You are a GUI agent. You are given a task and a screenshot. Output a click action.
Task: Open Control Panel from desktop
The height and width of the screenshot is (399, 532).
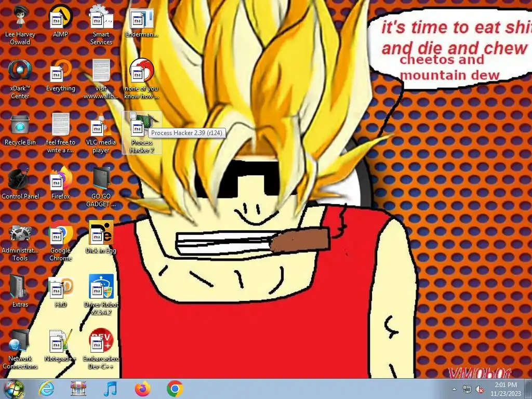click(x=20, y=183)
